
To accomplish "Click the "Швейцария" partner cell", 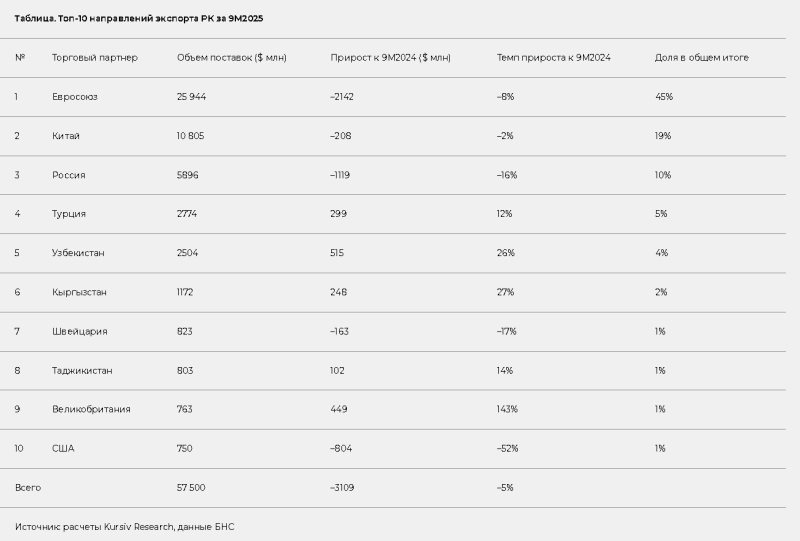I will coord(80,331).
